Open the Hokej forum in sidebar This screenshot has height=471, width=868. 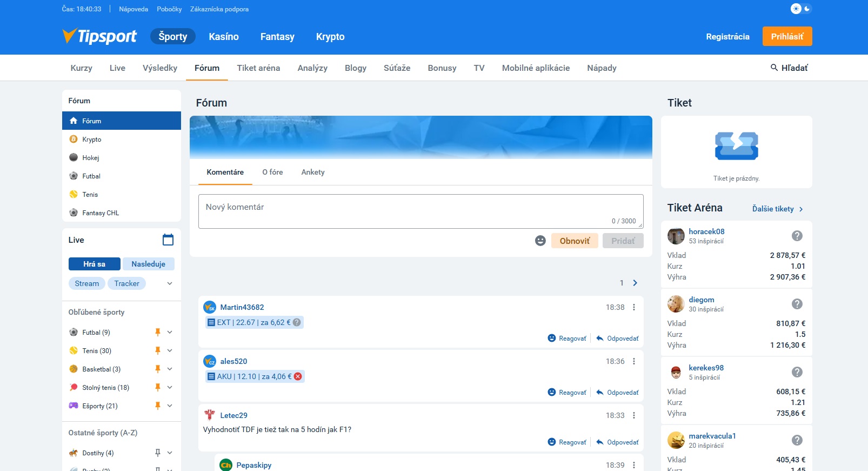[x=122, y=157]
